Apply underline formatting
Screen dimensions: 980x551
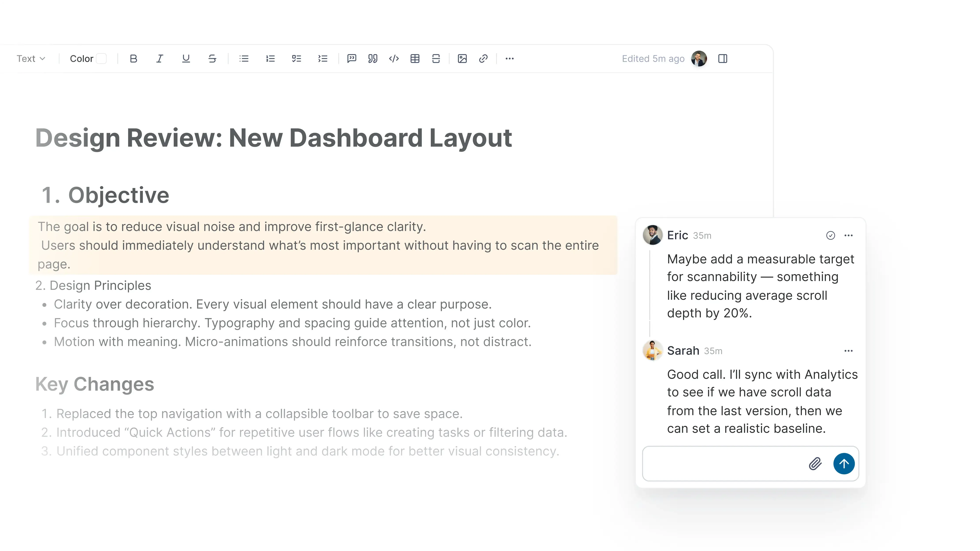tap(186, 59)
